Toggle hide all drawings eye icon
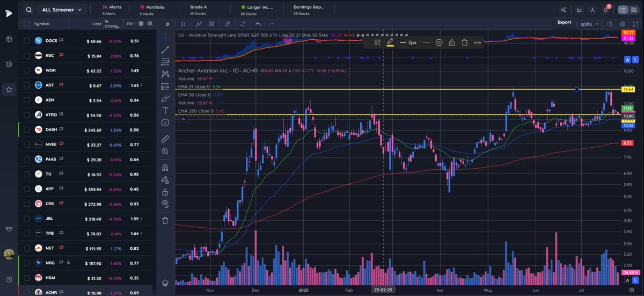 165,204
